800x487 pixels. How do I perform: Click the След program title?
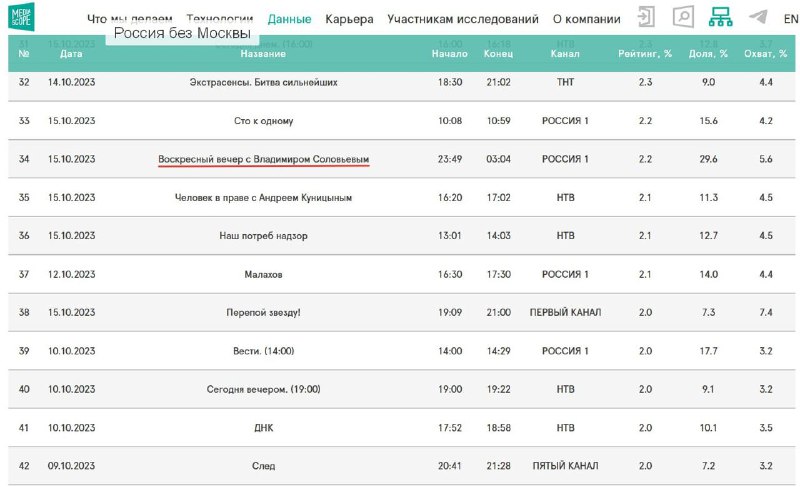(x=263, y=466)
